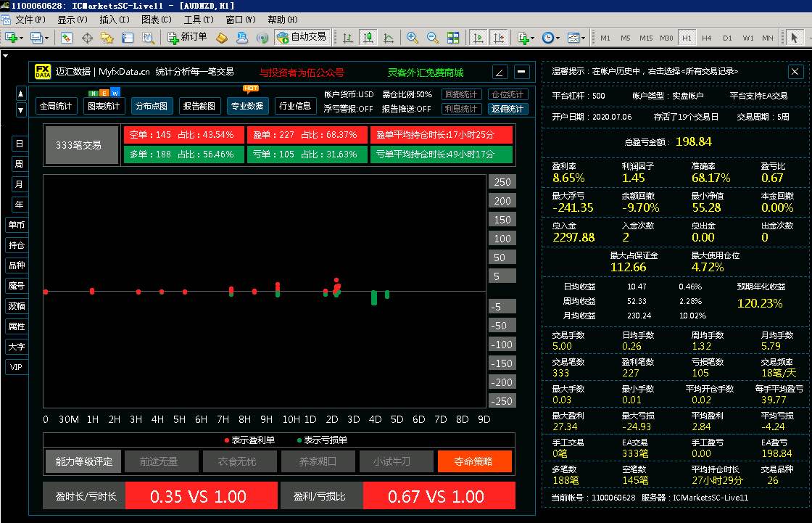Open the 灵客外汇免费商城 green link
The image size is (812, 523).
[426, 73]
